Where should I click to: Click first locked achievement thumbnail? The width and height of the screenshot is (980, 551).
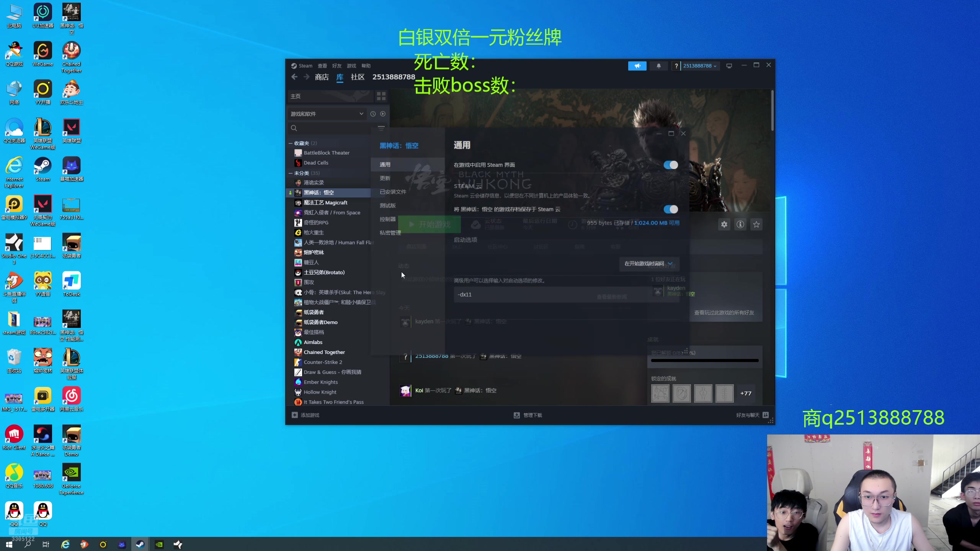tap(660, 393)
